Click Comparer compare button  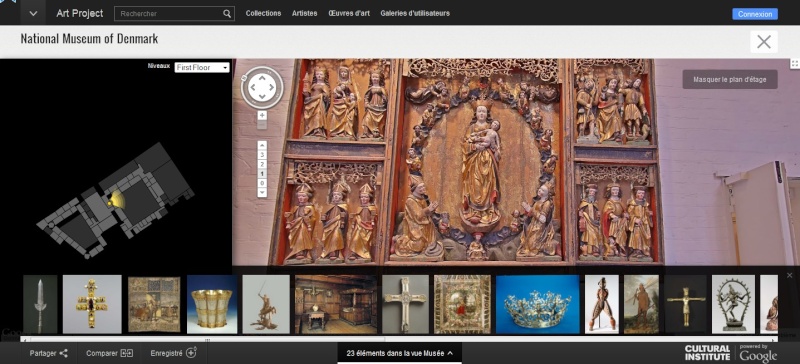[x=110, y=353]
